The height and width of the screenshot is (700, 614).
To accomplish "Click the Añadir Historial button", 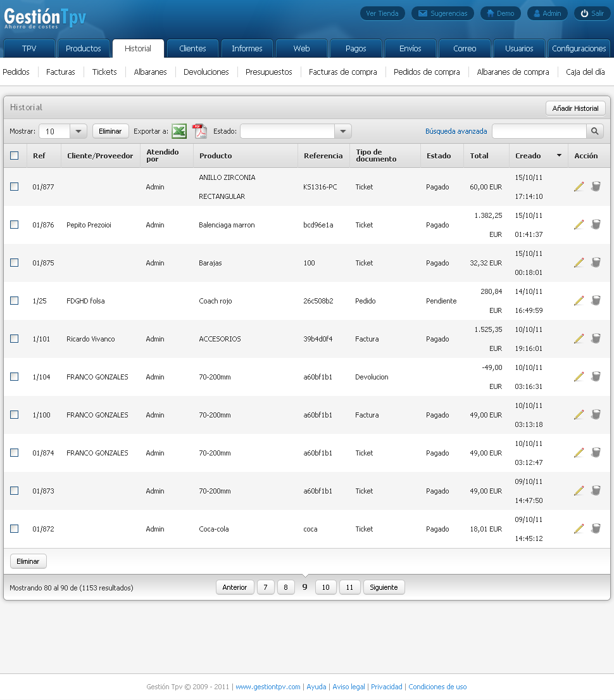I will coord(575,108).
